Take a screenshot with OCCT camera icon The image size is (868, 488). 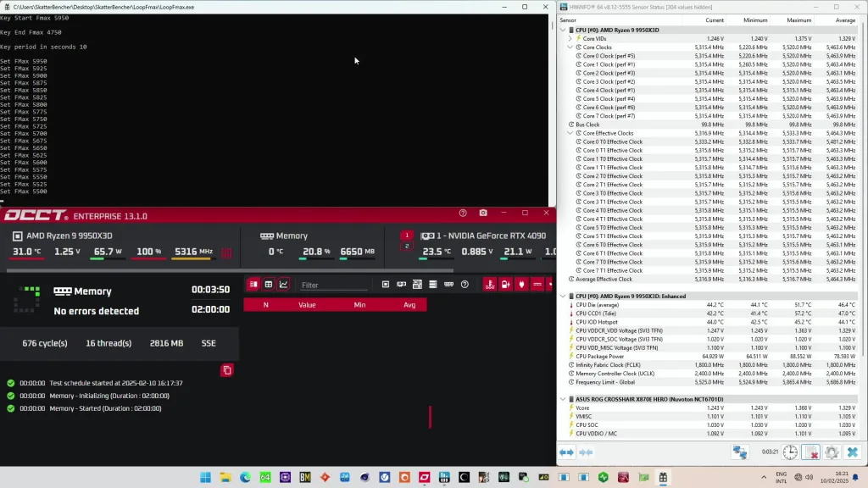pos(483,213)
